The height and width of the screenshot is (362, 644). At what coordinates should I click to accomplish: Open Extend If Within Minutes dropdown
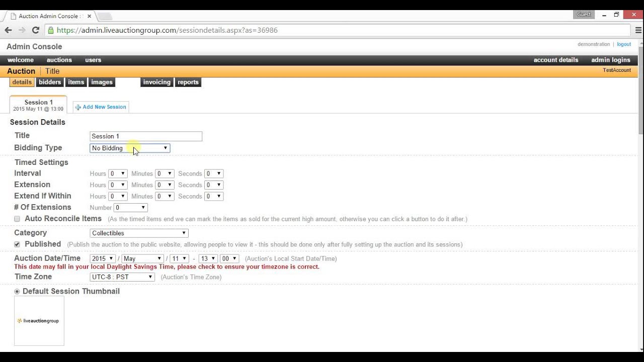(165, 196)
